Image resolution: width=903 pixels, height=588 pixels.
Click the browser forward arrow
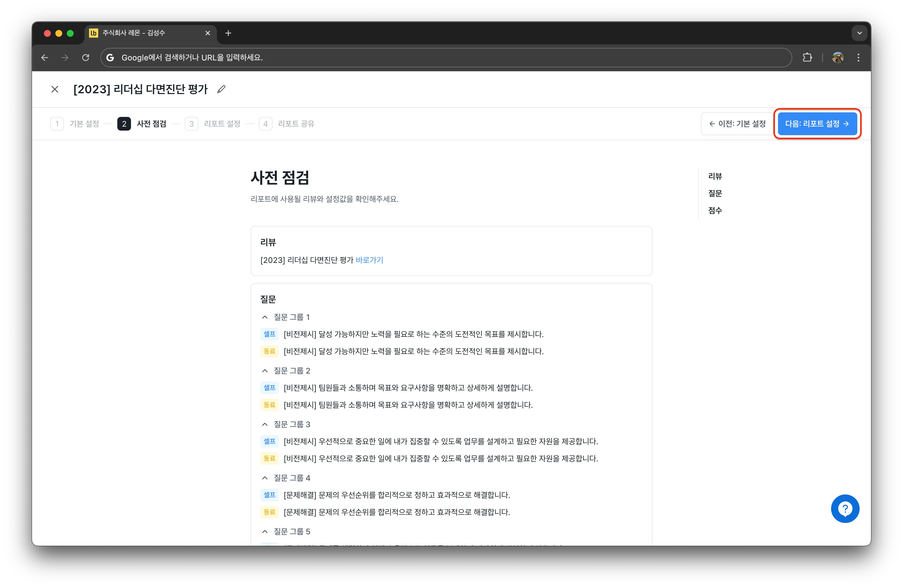pyautogui.click(x=65, y=58)
